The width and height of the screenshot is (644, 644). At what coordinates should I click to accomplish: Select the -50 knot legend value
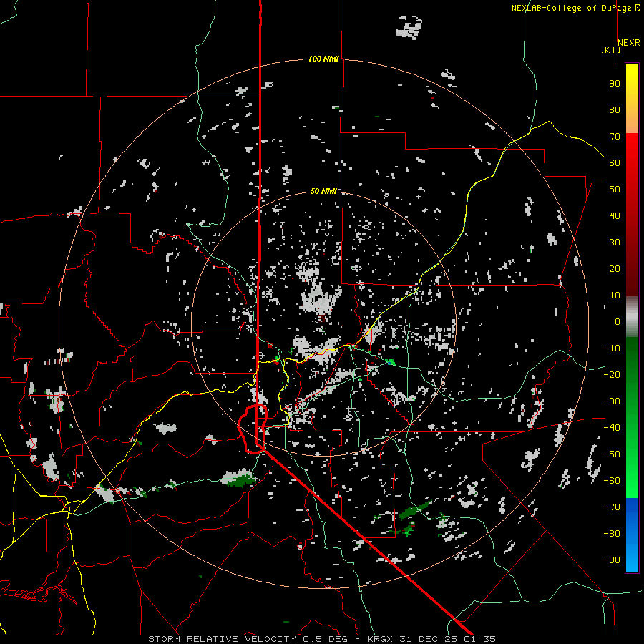tap(612, 454)
